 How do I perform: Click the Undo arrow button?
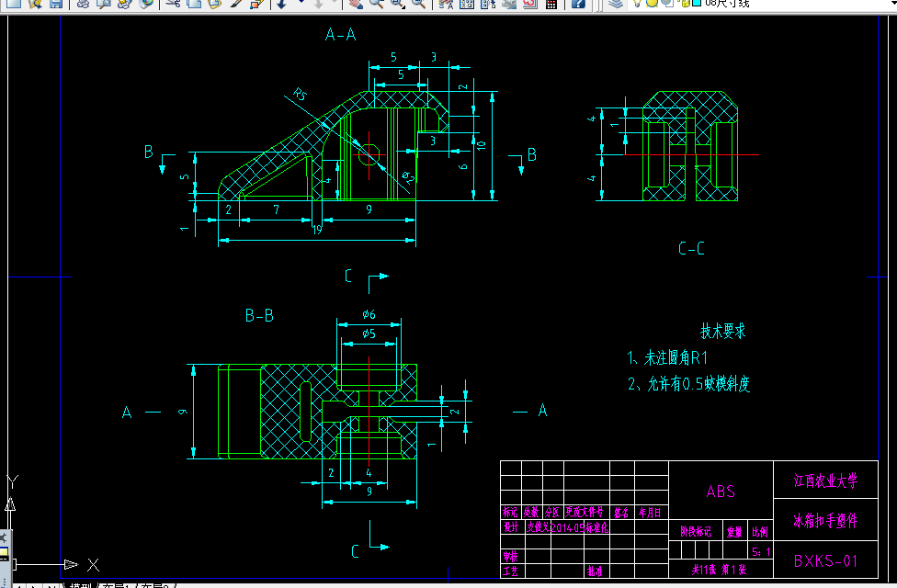point(281,6)
